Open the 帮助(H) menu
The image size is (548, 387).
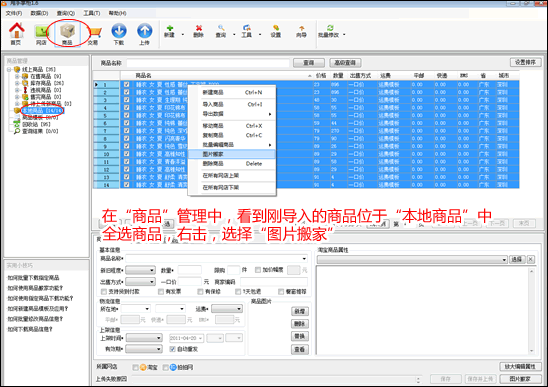[x=117, y=13]
